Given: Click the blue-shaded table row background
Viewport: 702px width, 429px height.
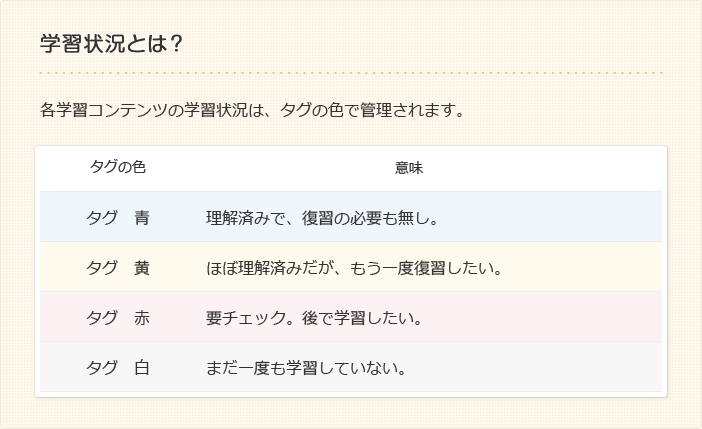Looking at the screenshot, I should coord(351,217).
